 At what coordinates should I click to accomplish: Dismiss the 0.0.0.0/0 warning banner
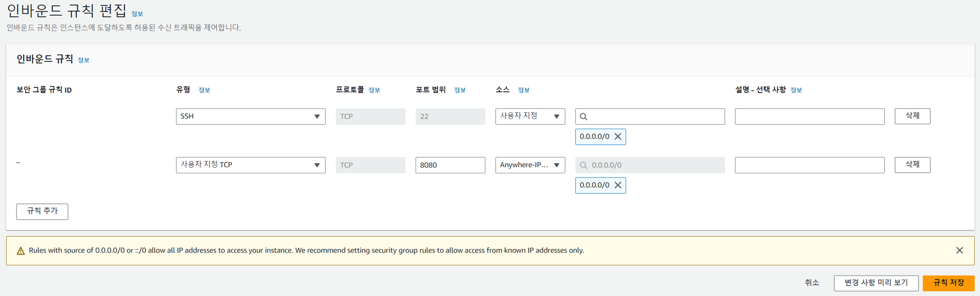tap(960, 251)
